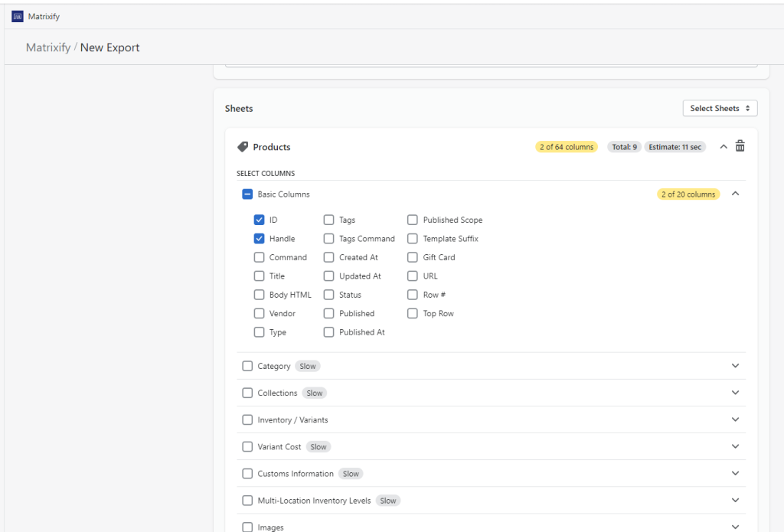The height and width of the screenshot is (532, 784).
Task: Uncheck the Handle column checkbox
Action: [x=260, y=238]
